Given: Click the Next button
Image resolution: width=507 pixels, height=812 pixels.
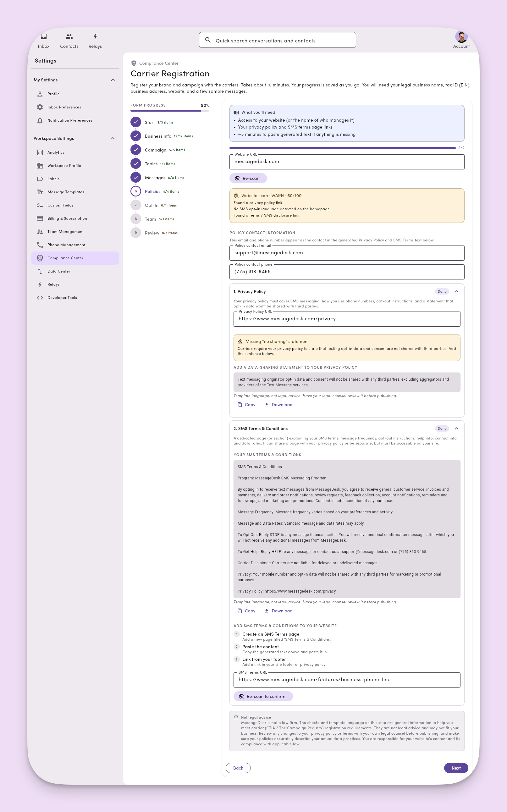Looking at the screenshot, I should tap(456, 768).
